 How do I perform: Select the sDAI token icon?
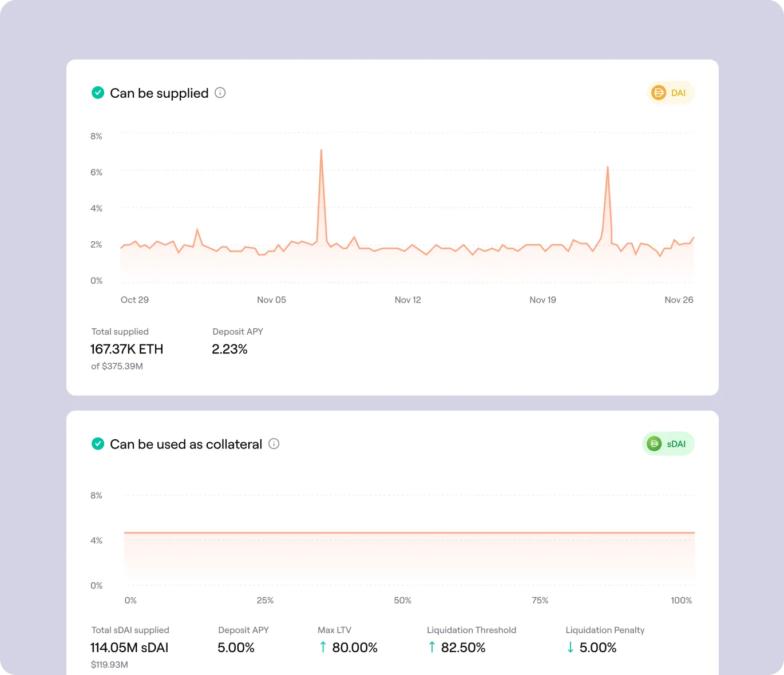tap(654, 443)
